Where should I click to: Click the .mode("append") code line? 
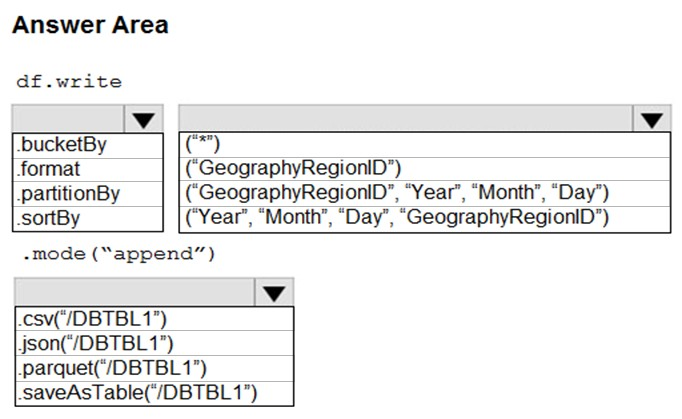(117, 253)
